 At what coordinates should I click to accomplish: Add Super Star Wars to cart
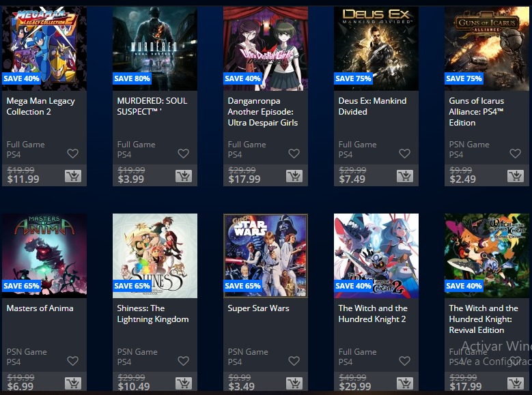point(294,383)
